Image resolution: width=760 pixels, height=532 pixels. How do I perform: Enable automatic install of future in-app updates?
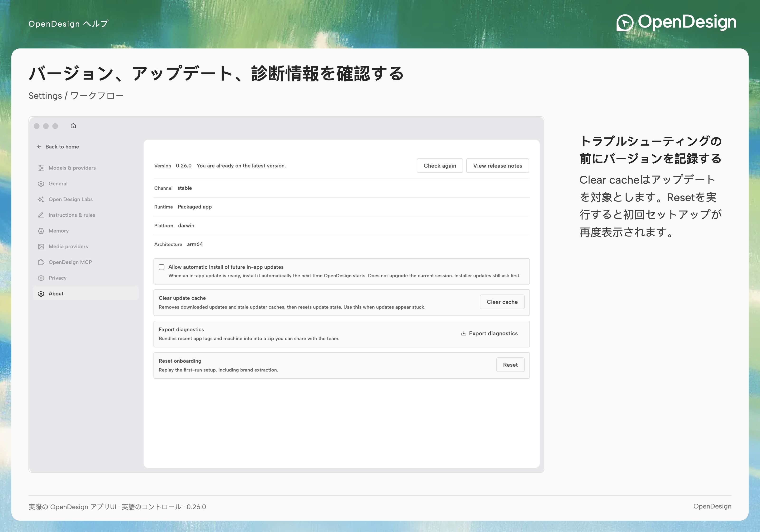[161, 267]
